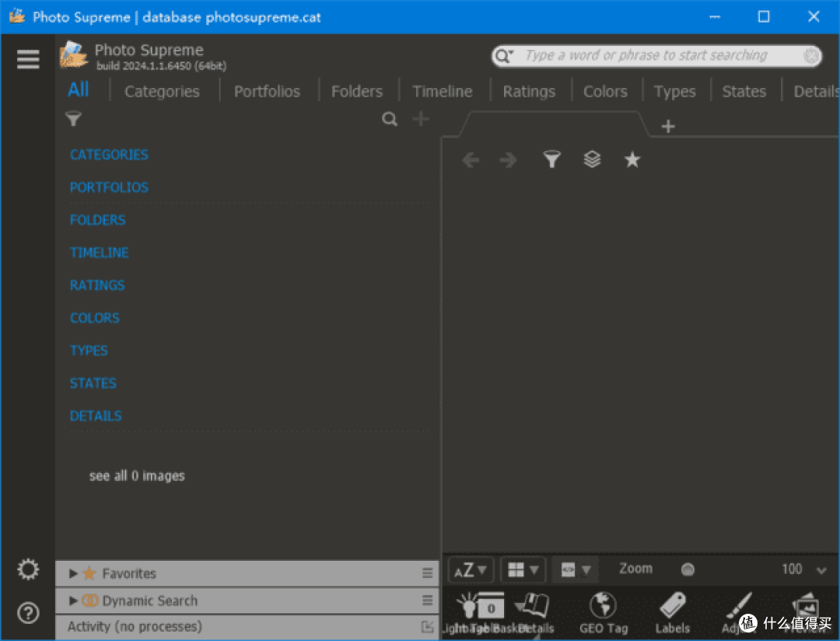
Task: Open the Dynamic Search panel menu icon
Action: coord(427,601)
